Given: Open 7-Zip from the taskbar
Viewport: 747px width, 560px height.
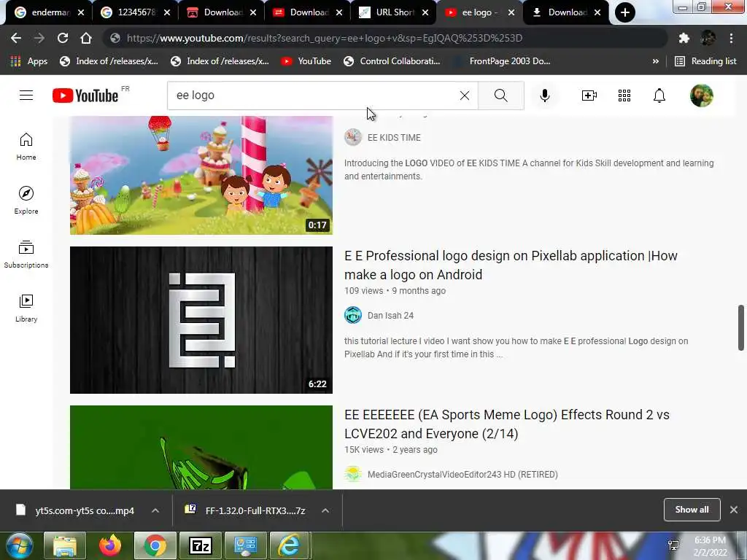Looking at the screenshot, I should (200, 545).
